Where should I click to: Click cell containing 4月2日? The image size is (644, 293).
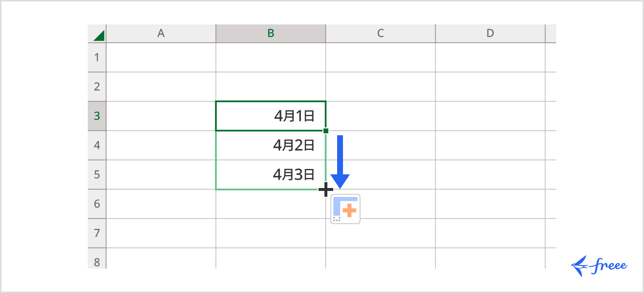271,146
